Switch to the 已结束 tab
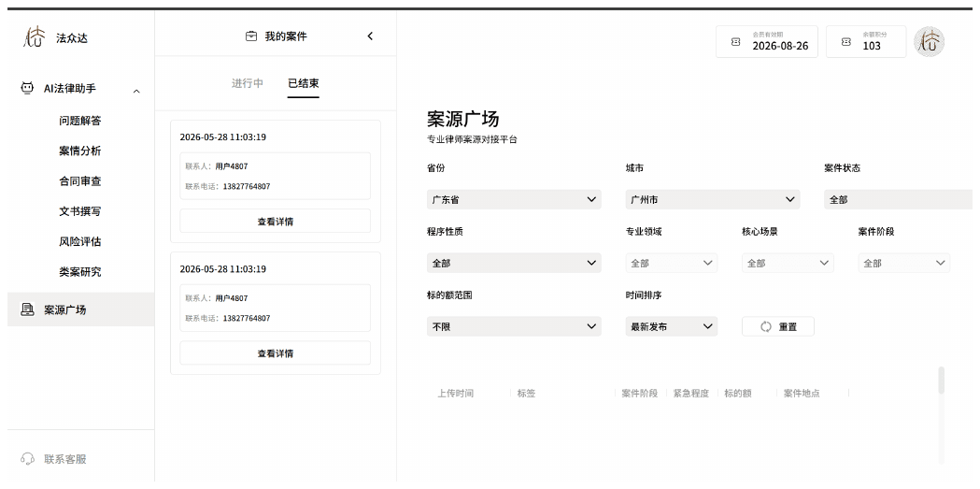Viewport: 980px width, 489px height. pyautogui.click(x=303, y=83)
